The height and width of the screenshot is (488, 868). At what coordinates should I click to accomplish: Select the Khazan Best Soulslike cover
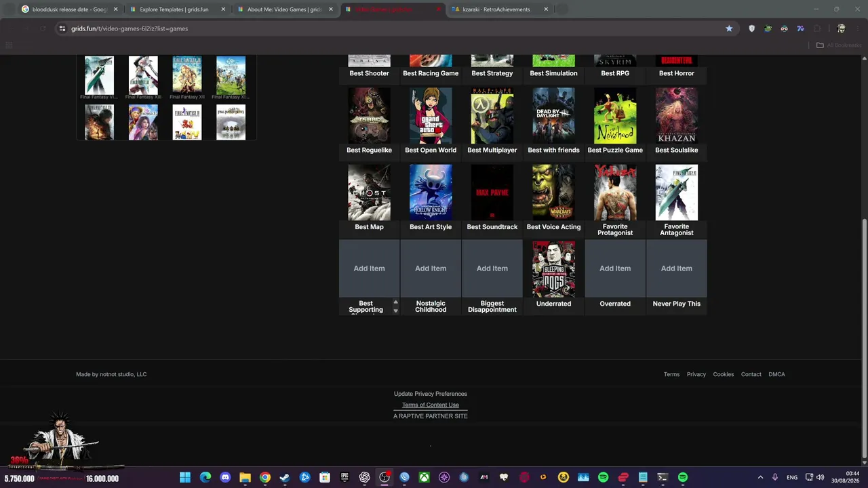pyautogui.click(x=677, y=116)
